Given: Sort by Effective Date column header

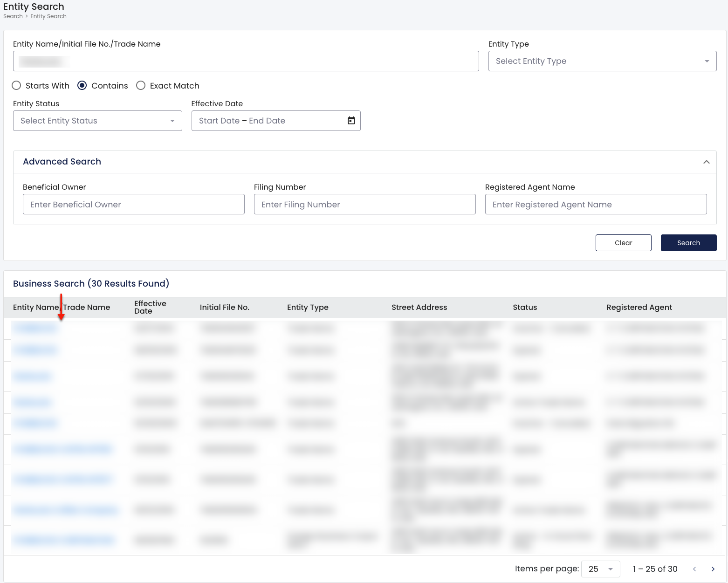Looking at the screenshot, I should [150, 307].
